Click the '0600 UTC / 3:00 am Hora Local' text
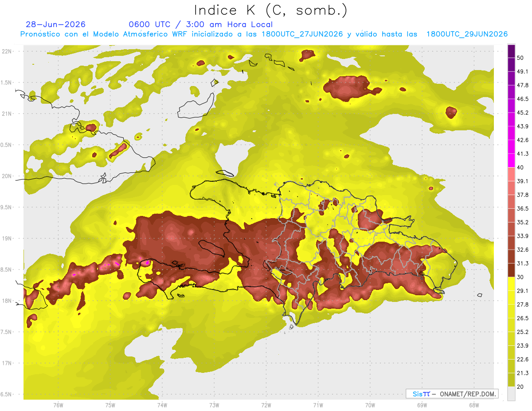The image size is (532, 411). [200, 24]
